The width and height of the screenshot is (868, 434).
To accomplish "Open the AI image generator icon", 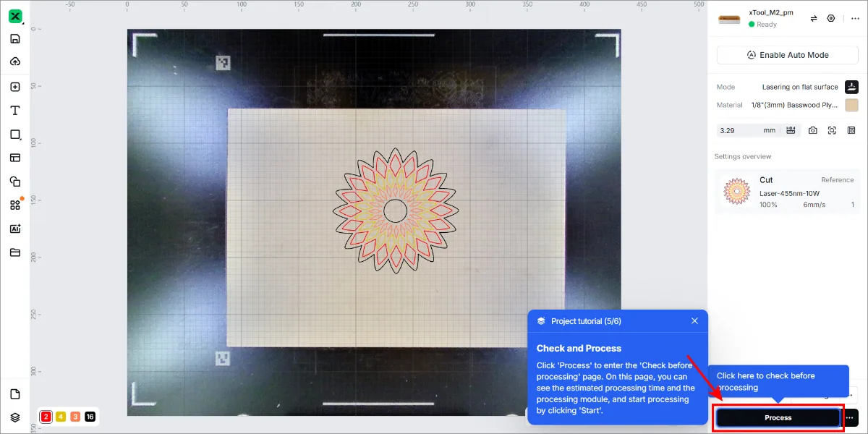I will [14, 229].
